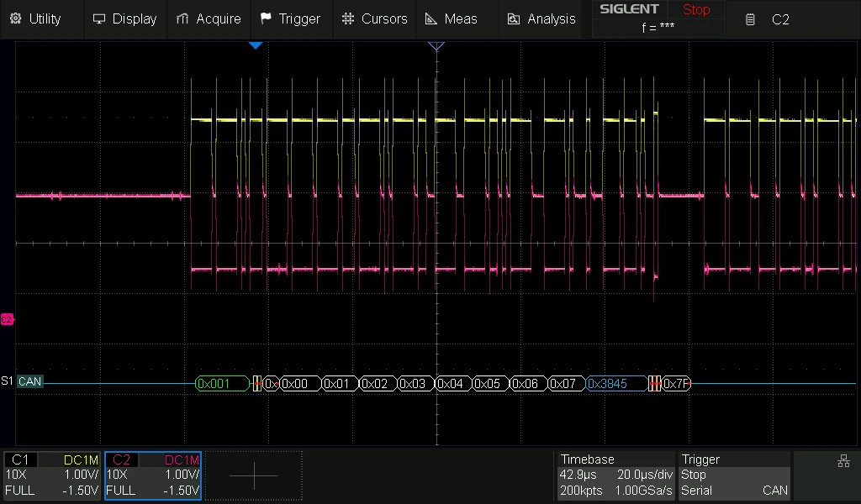Click the frequency counter readout f = ***
This screenshot has height=504, width=861.
click(658, 27)
